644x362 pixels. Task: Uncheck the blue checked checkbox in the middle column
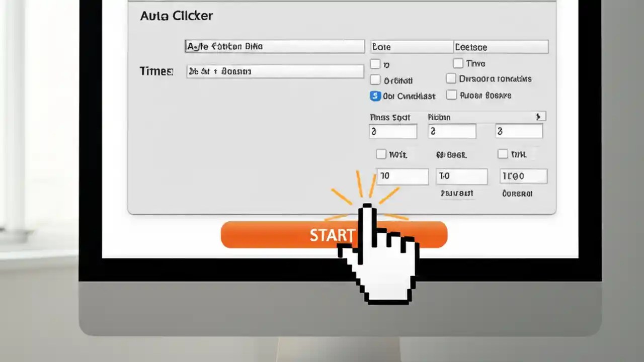coord(375,96)
